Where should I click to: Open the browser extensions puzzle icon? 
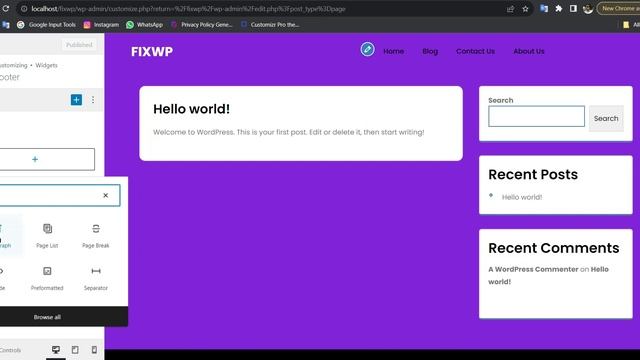(x=558, y=8)
